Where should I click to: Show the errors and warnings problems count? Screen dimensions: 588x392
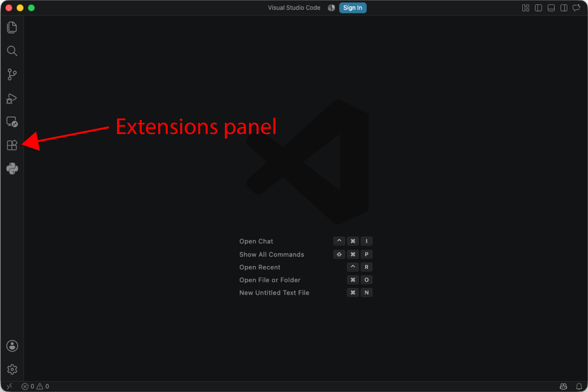click(35, 386)
